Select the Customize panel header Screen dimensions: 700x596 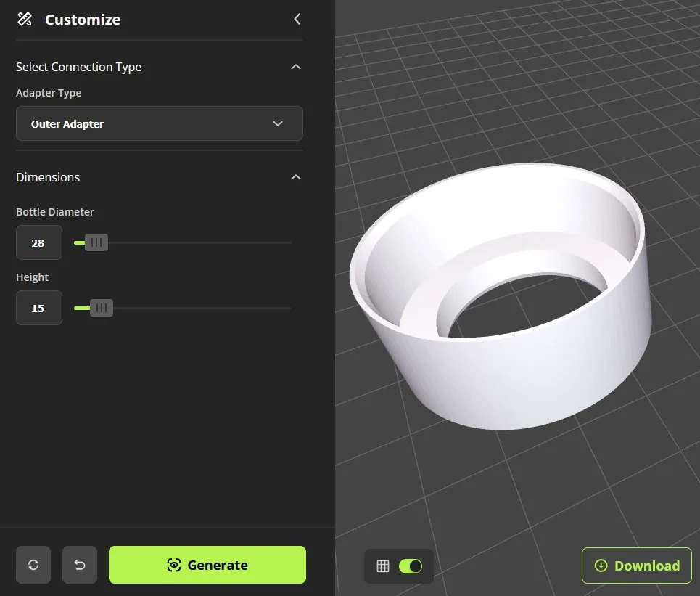click(x=82, y=19)
